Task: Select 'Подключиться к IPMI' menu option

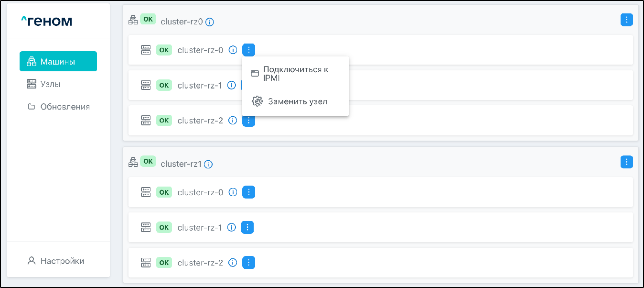Action: tap(295, 74)
